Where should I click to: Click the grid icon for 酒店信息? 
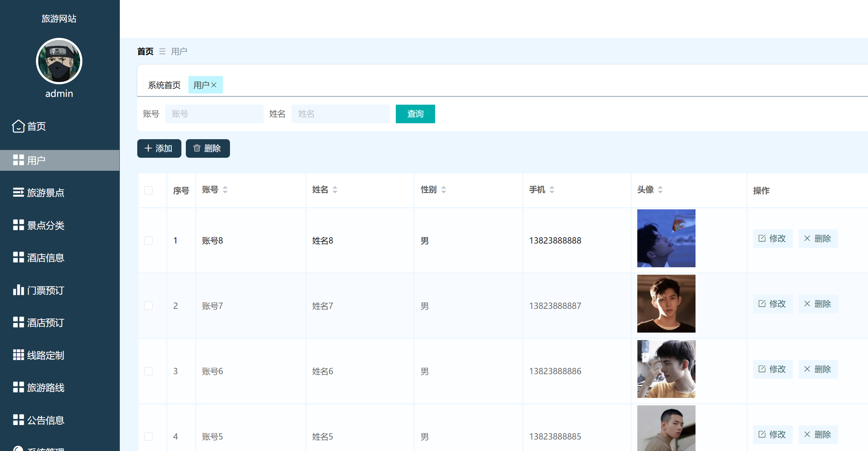18,257
